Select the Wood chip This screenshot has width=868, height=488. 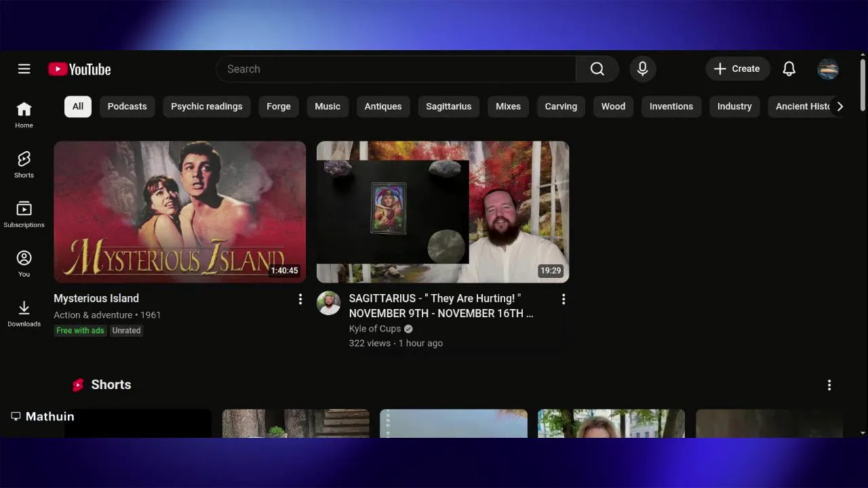[x=613, y=106]
